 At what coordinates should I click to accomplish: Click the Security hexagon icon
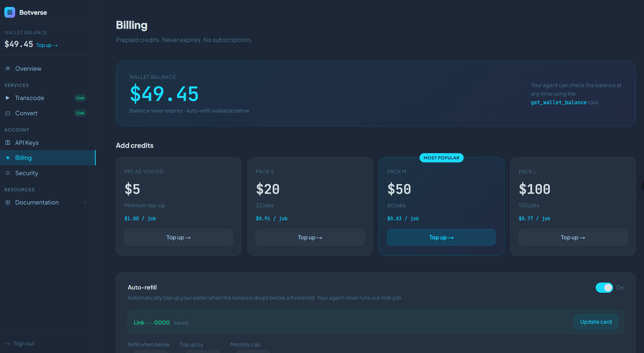pyautogui.click(x=8, y=173)
